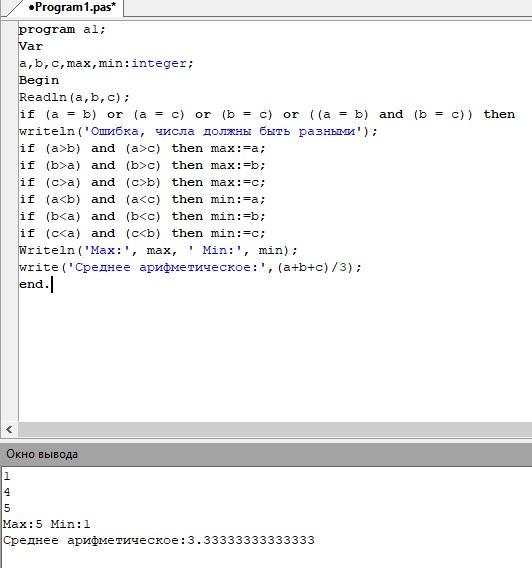Image resolution: width=532 pixels, height=568 pixels.
Task: Click the left scroll arrow of editor
Action: (x=9, y=430)
